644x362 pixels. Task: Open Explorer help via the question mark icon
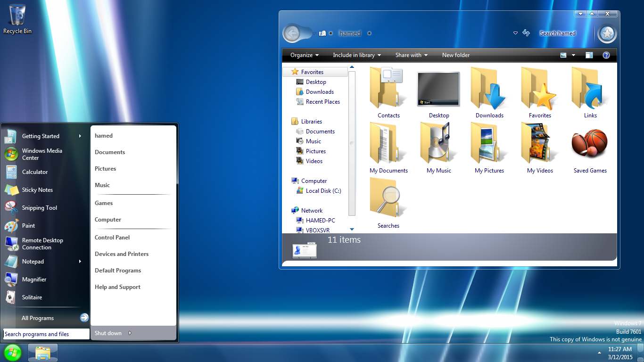[x=606, y=55]
